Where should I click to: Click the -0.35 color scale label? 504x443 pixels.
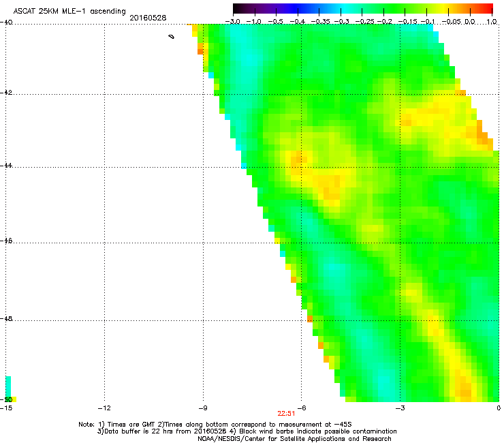pos(321,22)
